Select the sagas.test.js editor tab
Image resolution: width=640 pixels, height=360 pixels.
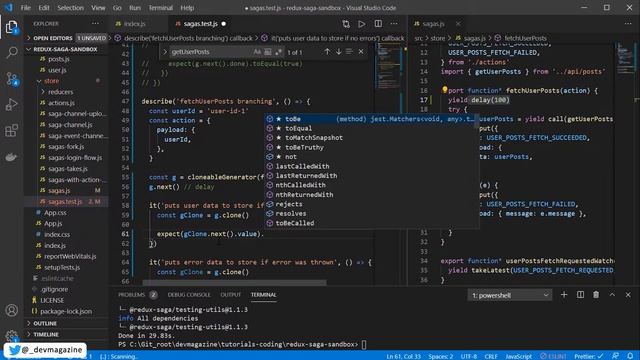[x=200, y=24]
